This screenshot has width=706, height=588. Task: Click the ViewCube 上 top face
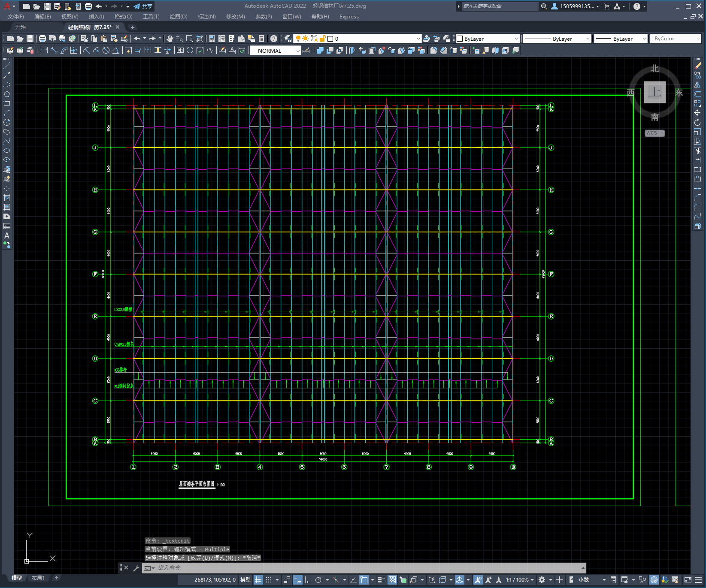coord(654,92)
